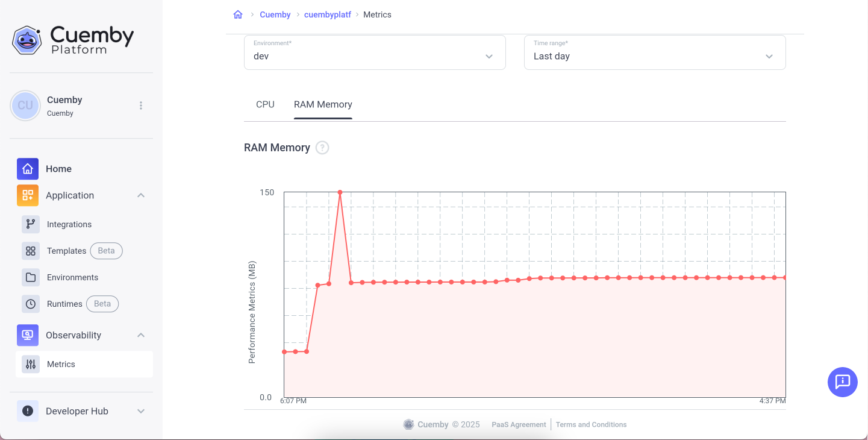This screenshot has width=868, height=440.
Task: Open the Home breadcrumb icon
Action: click(x=237, y=14)
